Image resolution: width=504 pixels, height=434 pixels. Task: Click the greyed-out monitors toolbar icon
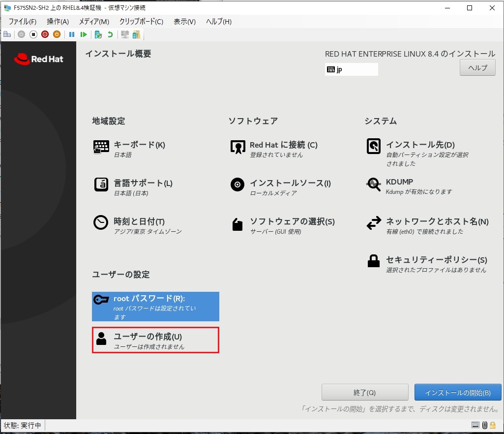[125, 34]
